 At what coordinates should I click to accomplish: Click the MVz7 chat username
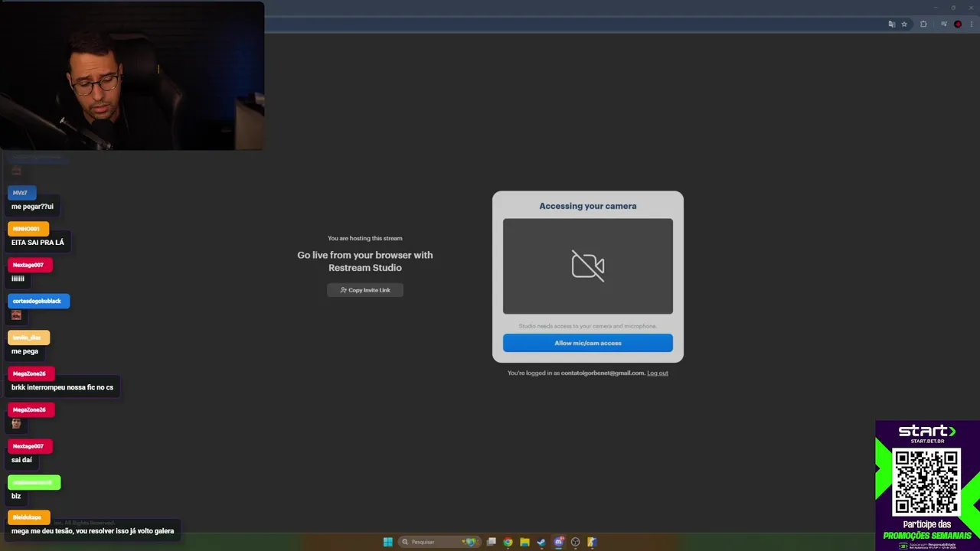[x=20, y=193]
